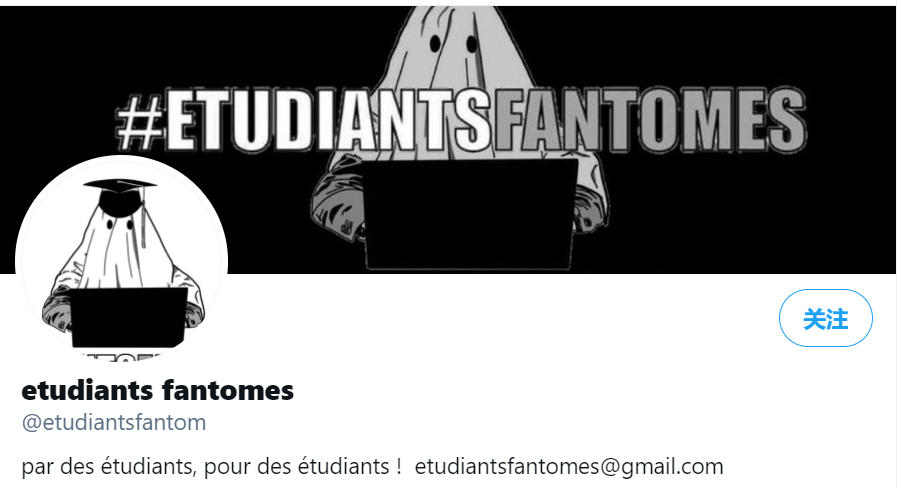Screen dimensions: 902x488
Task: Click the avatar ghost's eyes
Action: (x=120, y=224)
